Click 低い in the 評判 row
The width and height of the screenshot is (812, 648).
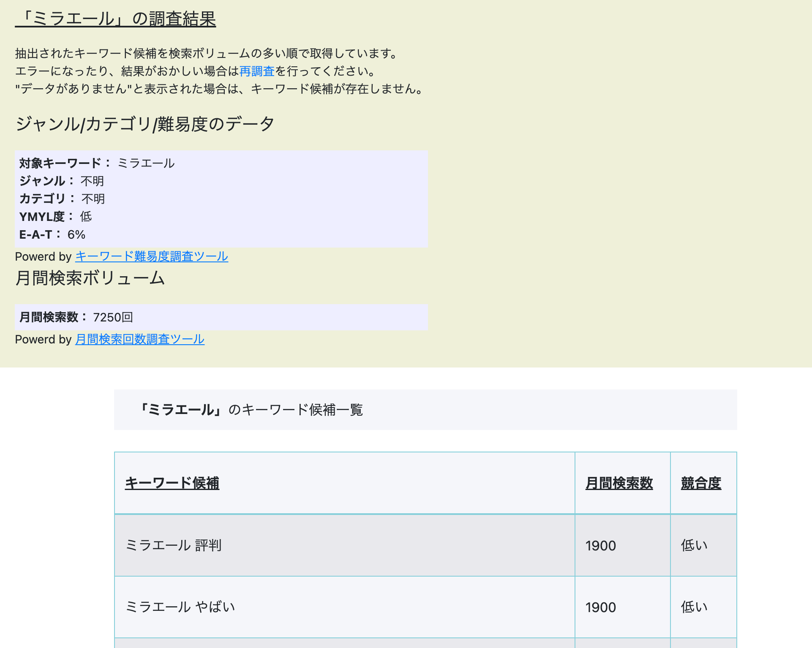[694, 545]
